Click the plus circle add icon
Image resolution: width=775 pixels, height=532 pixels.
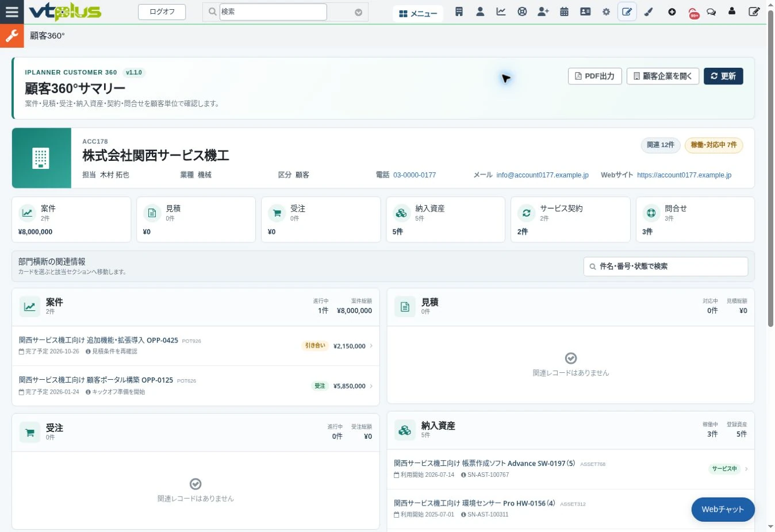[672, 11]
